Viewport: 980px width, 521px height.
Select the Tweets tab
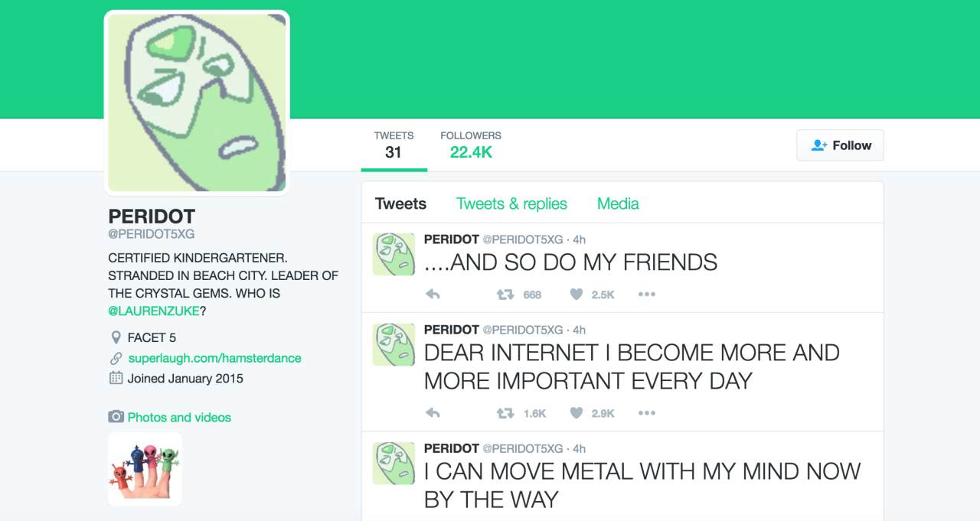click(400, 204)
